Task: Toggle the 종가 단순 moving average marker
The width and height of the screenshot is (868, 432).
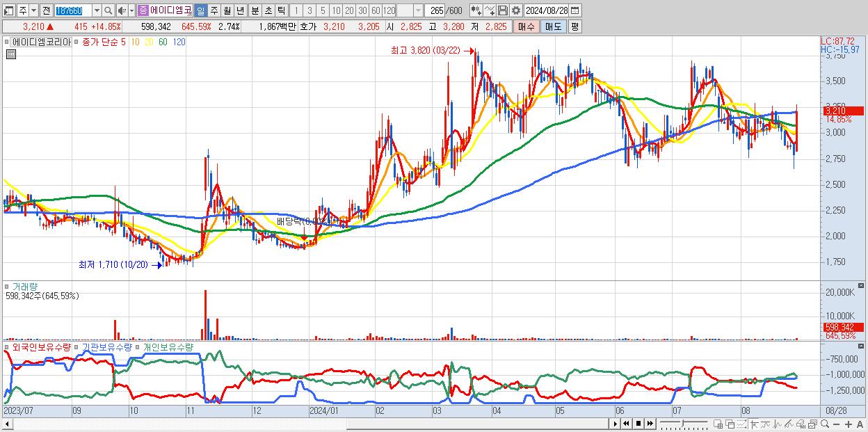Action: 77,42
